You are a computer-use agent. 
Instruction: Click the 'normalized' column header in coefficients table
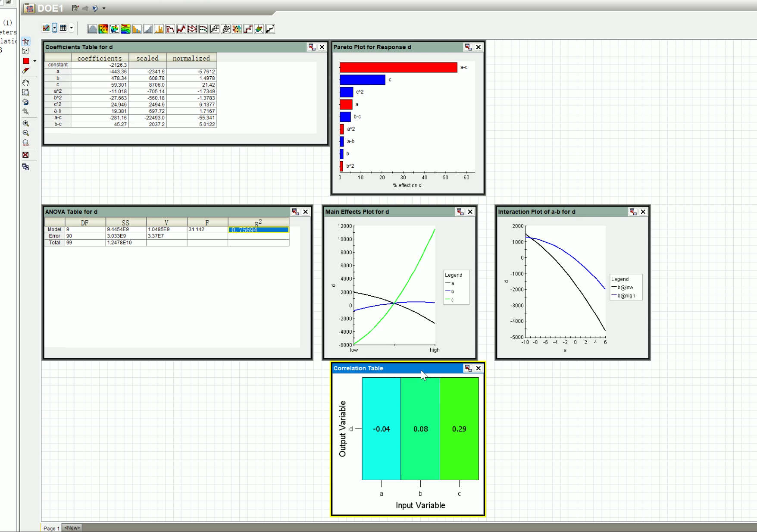pyautogui.click(x=191, y=58)
